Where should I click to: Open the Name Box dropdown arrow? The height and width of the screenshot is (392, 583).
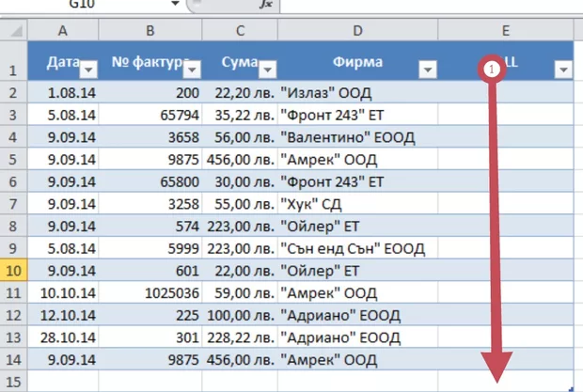coord(175,5)
